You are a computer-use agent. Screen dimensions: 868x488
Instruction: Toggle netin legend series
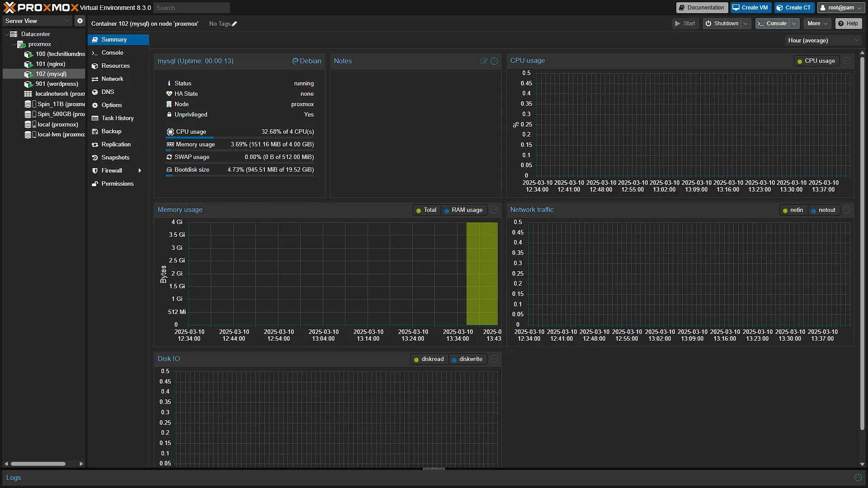click(793, 210)
